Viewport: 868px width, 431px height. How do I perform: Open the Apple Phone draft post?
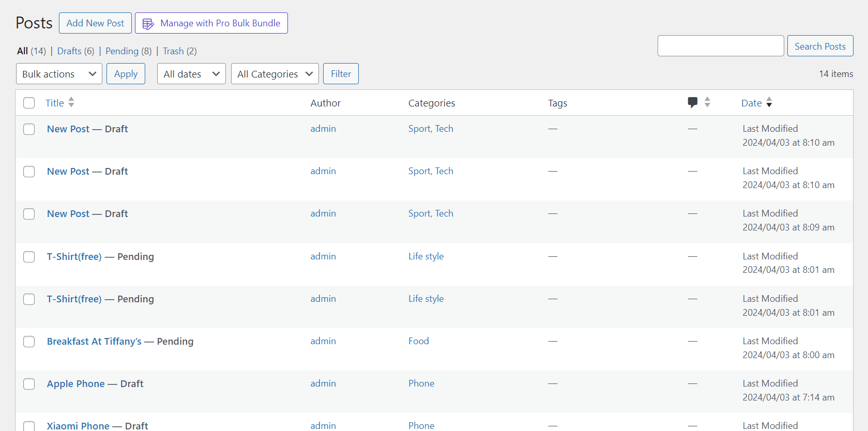tap(76, 384)
